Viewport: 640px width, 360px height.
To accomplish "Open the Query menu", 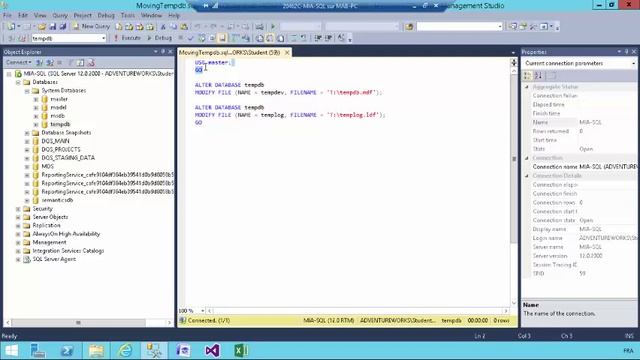I will (60, 16).
